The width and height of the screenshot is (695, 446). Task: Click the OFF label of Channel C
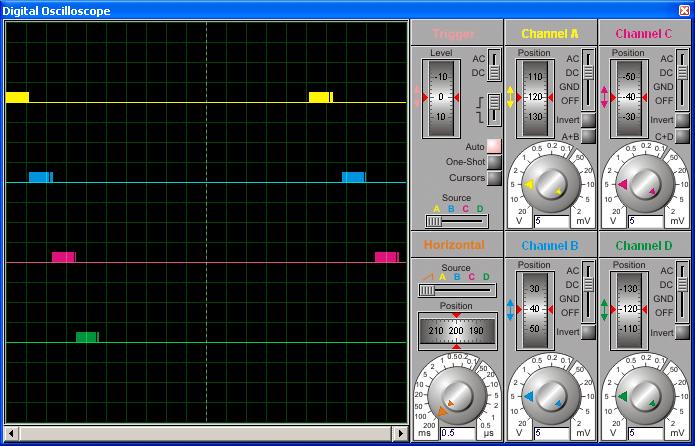[664, 101]
